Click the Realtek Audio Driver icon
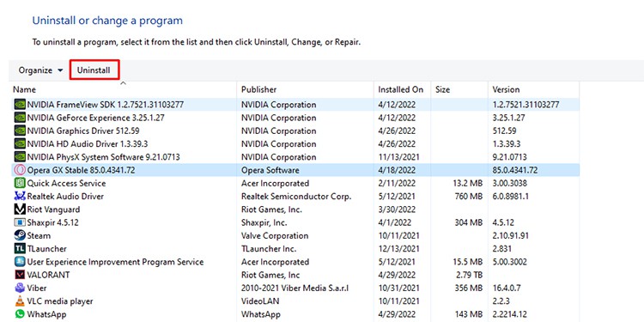Image resolution: width=644 pixels, height=322 pixels. pos(20,197)
